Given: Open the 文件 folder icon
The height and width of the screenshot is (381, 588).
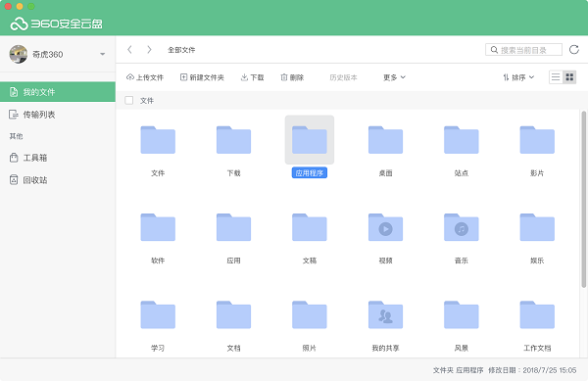Looking at the screenshot, I should click(158, 140).
